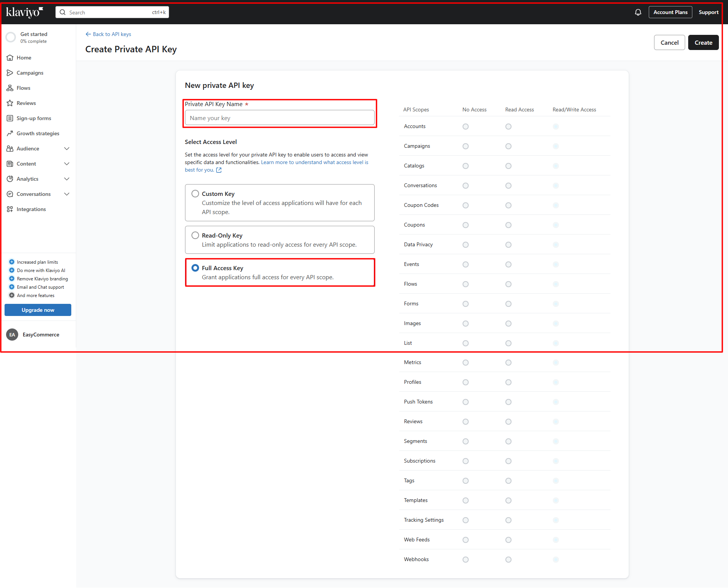
Task: Click the Get started label
Action: pyautogui.click(x=34, y=34)
